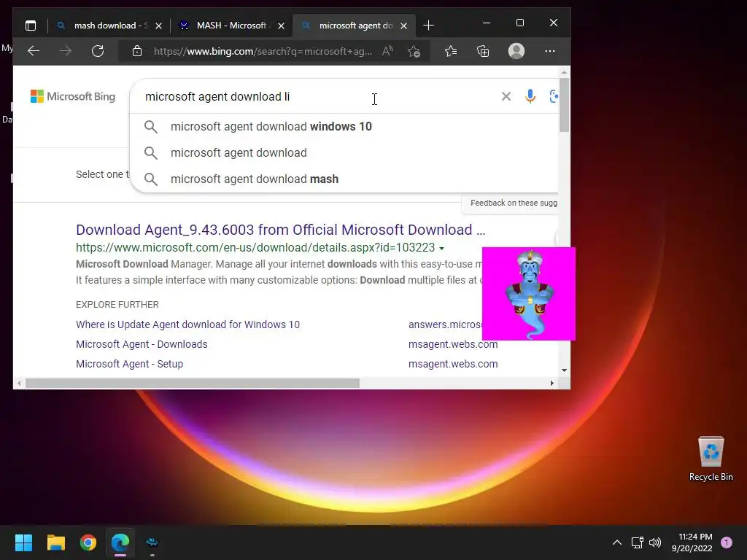The width and height of the screenshot is (747, 560).
Task: Open Microsoft Agent - Downloads link
Action: pos(142,344)
